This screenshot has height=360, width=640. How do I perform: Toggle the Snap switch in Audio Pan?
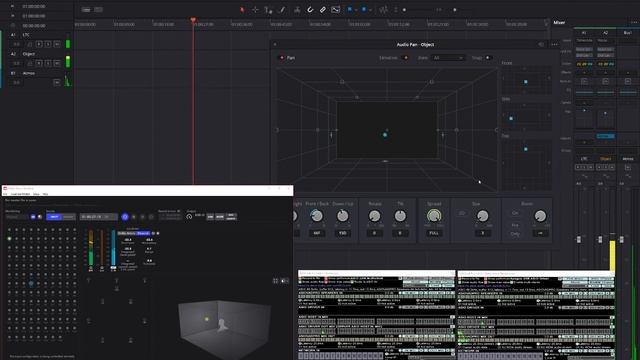[488, 58]
